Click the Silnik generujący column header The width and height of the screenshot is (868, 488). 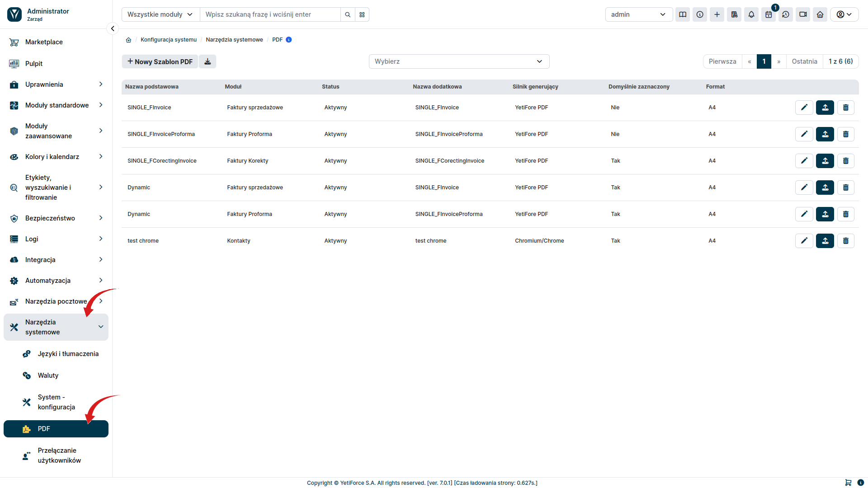coord(535,87)
